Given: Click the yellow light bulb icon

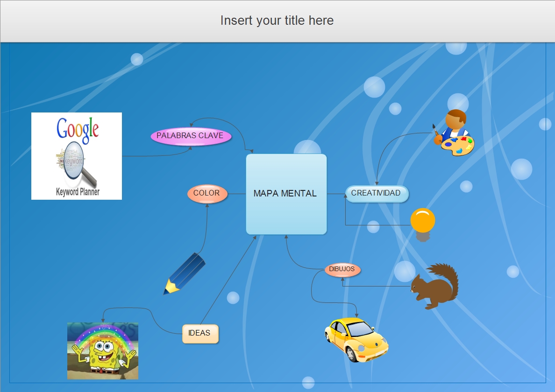Looking at the screenshot, I should tap(423, 219).
